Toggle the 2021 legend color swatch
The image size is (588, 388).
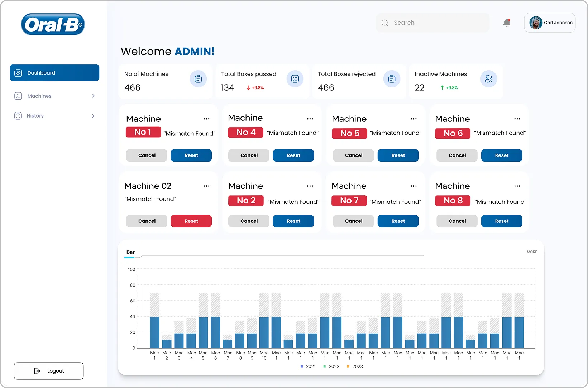[x=302, y=367]
